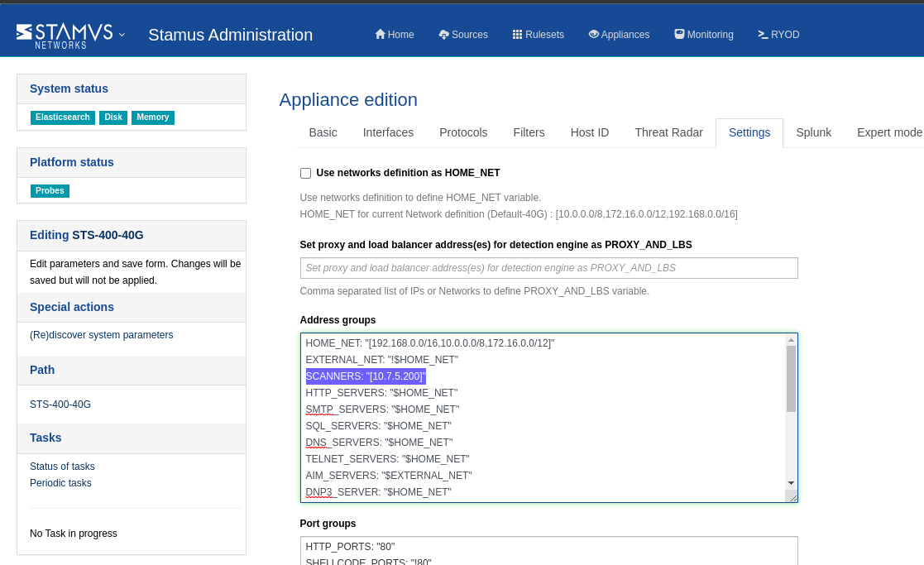The width and height of the screenshot is (924, 565).
Task: Open the Appliances menu
Action: pyautogui.click(x=619, y=35)
